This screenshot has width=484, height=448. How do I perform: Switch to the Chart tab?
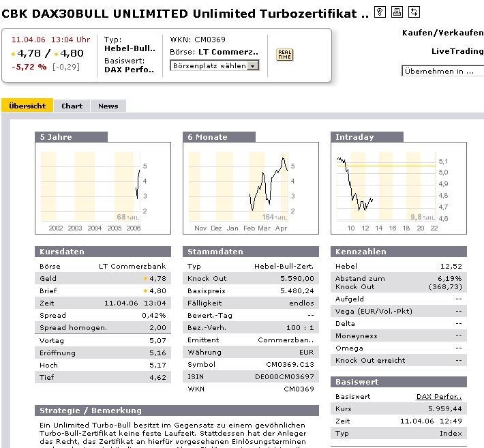72,106
